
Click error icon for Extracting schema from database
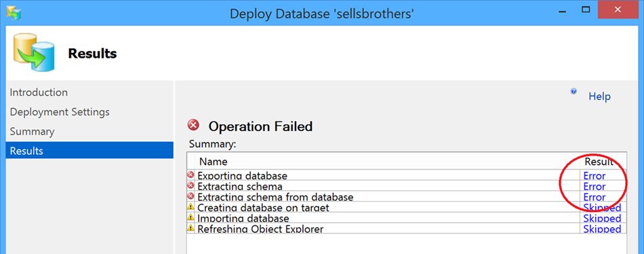point(190,196)
